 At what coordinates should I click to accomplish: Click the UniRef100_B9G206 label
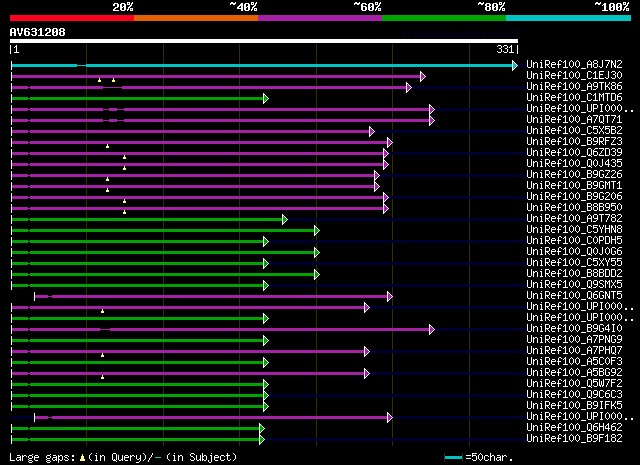pos(574,197)
